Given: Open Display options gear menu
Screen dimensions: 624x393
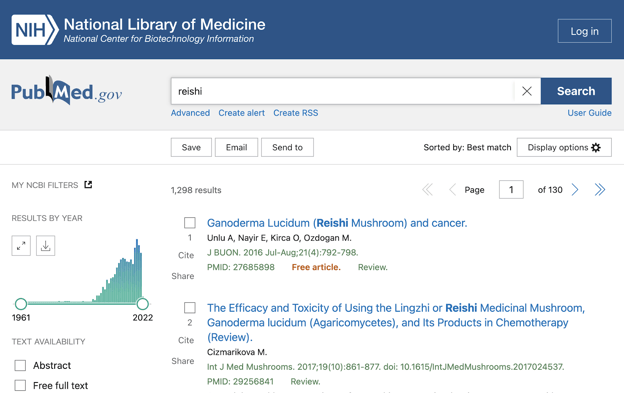Looking at the screenshot, I should point(564,148).
